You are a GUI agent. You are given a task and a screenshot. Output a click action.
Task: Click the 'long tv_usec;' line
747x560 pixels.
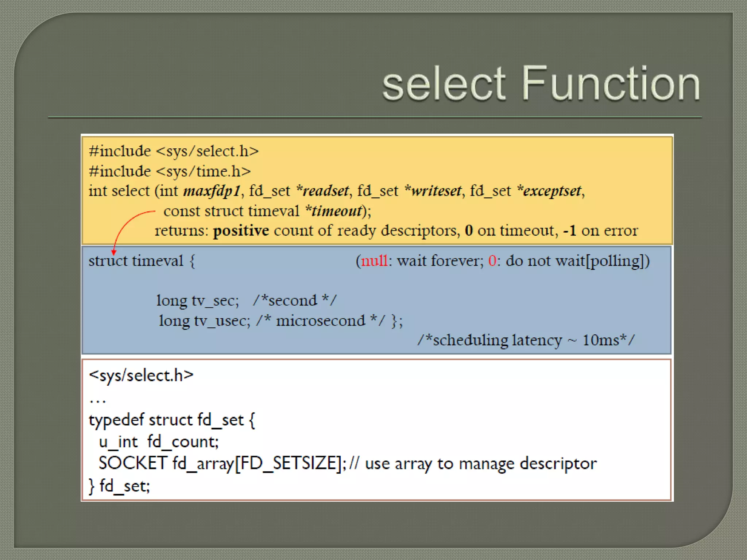204,321
